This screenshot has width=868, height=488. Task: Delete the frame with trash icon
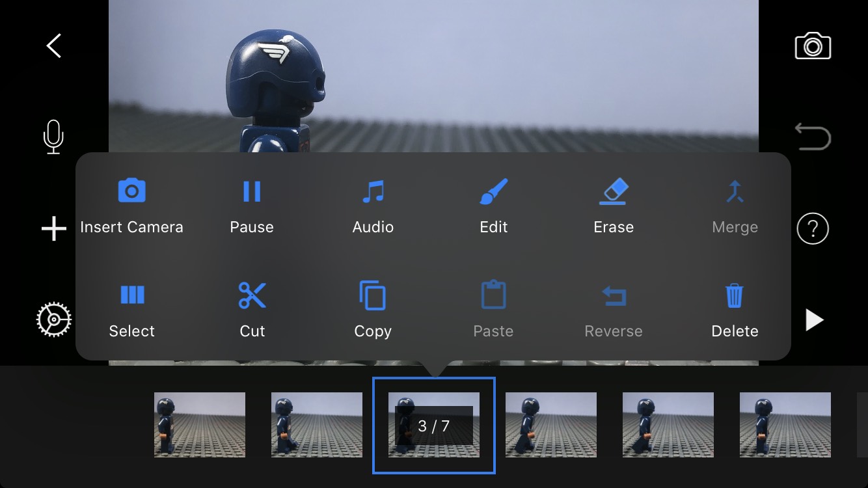coord(735,311)
